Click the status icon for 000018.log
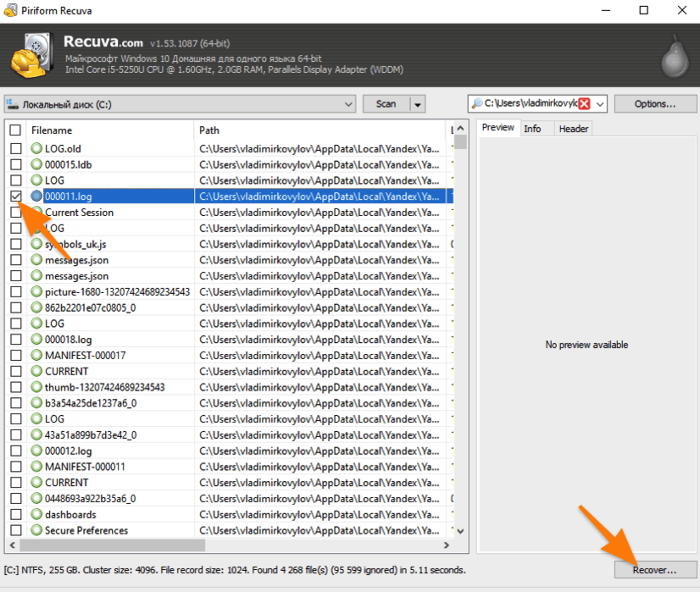Viewport: 700px width, 592px height. (x=36, y=340)
